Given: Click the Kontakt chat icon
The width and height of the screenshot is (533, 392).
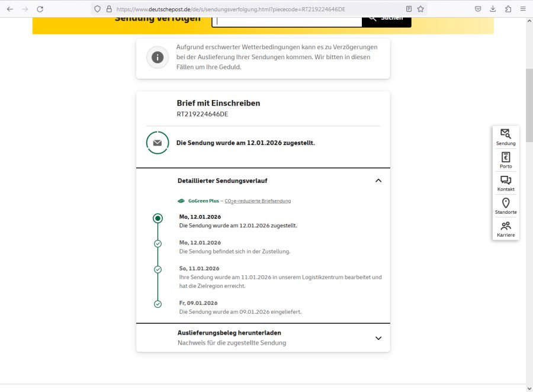Looking at the screenshot, I should (x=505, y=183).
